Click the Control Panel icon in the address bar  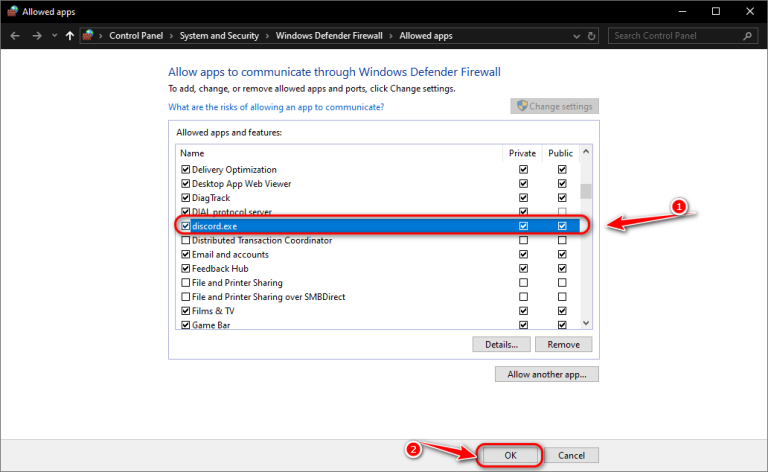88,35
